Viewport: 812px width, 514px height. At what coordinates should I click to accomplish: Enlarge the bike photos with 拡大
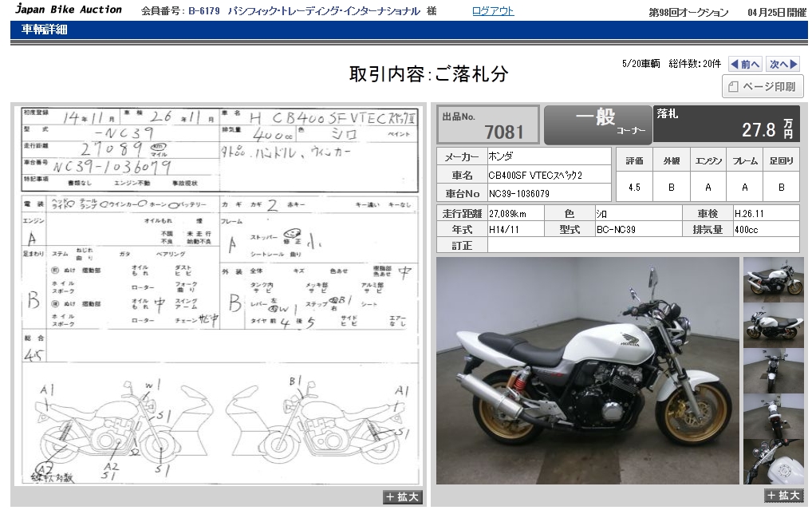[782, 496]
